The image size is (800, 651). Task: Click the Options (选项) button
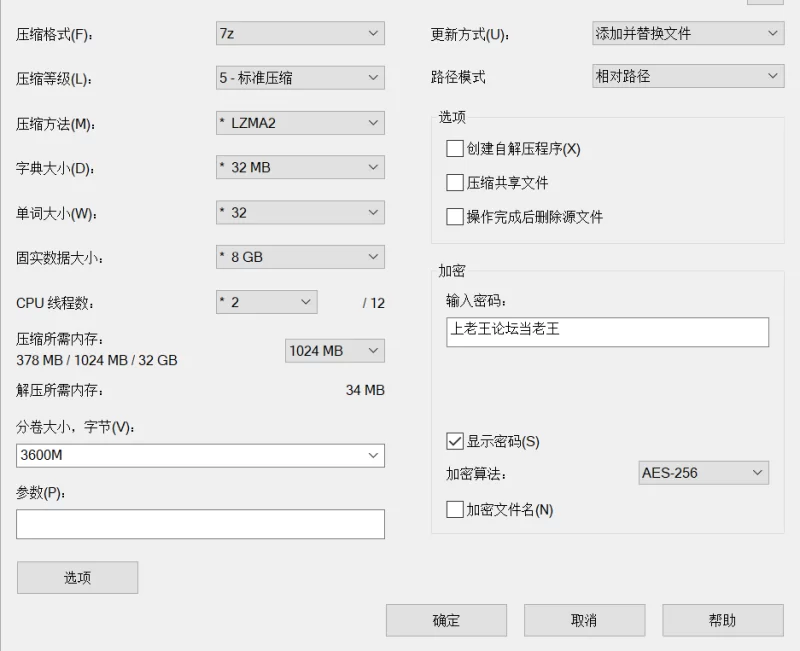[x=78, y=577]
